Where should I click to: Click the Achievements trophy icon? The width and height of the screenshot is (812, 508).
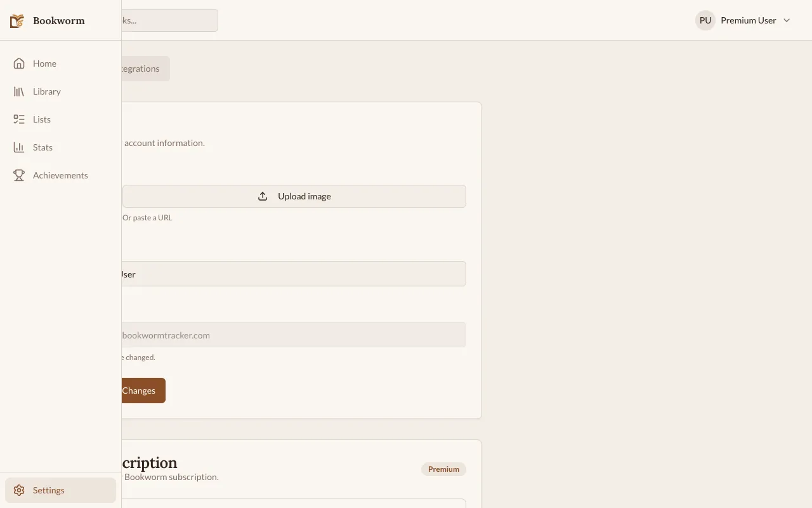[x=19, y=175]
